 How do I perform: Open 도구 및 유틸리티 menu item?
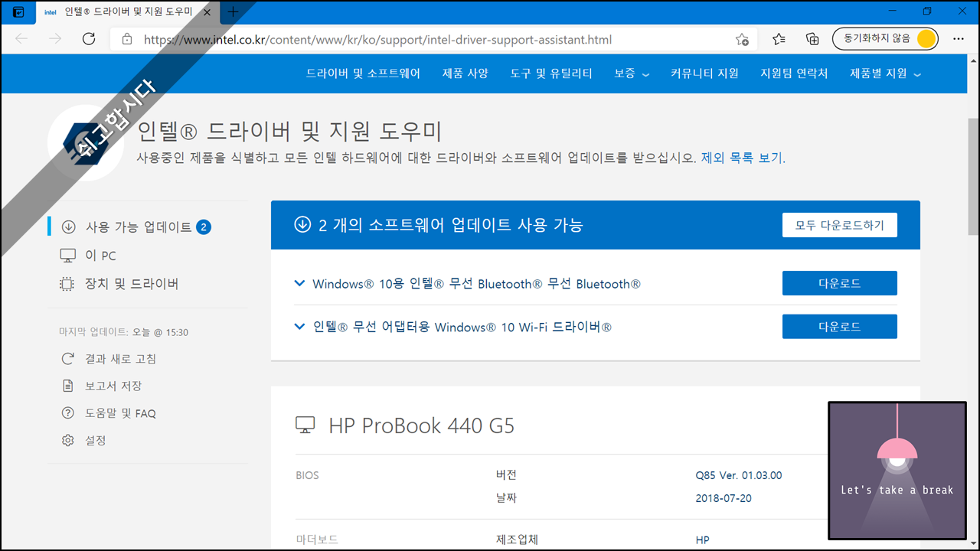tap(551, 73)
